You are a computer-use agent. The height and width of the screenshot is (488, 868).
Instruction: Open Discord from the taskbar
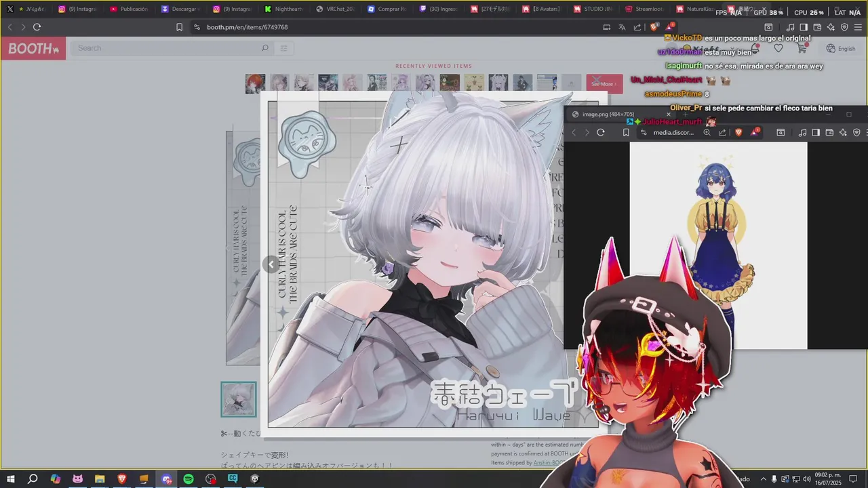coord(166,479)
